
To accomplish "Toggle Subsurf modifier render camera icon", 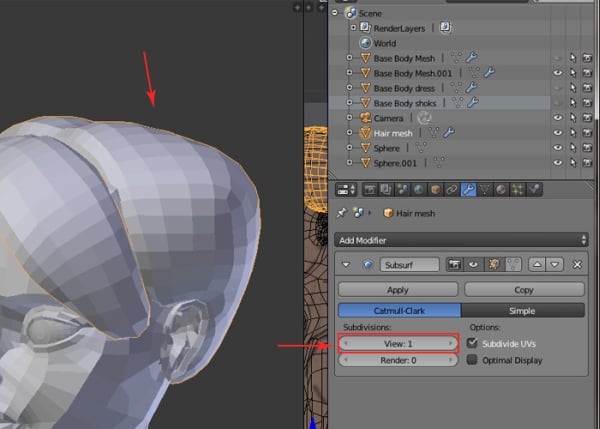I will click(452, 264).
